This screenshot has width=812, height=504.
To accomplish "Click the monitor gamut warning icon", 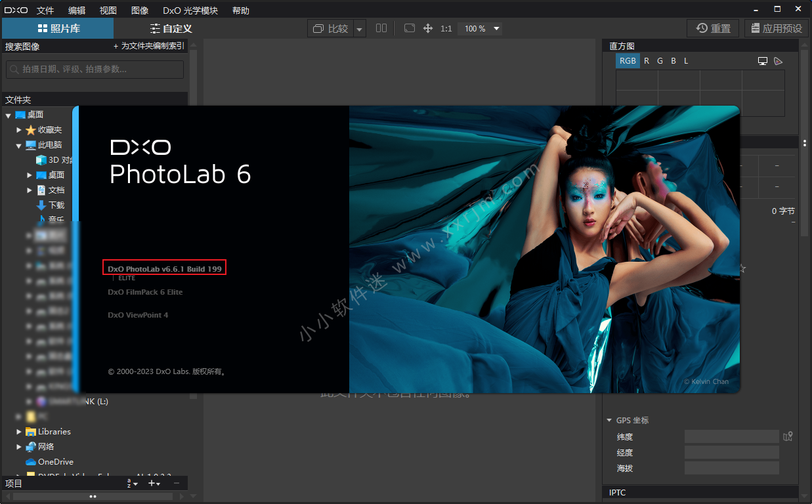I will tap(763, 61).
